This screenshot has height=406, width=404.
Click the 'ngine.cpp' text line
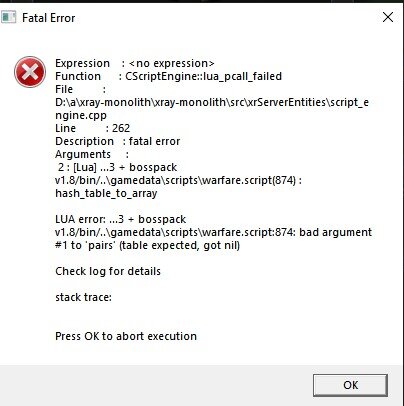point(81,115)
